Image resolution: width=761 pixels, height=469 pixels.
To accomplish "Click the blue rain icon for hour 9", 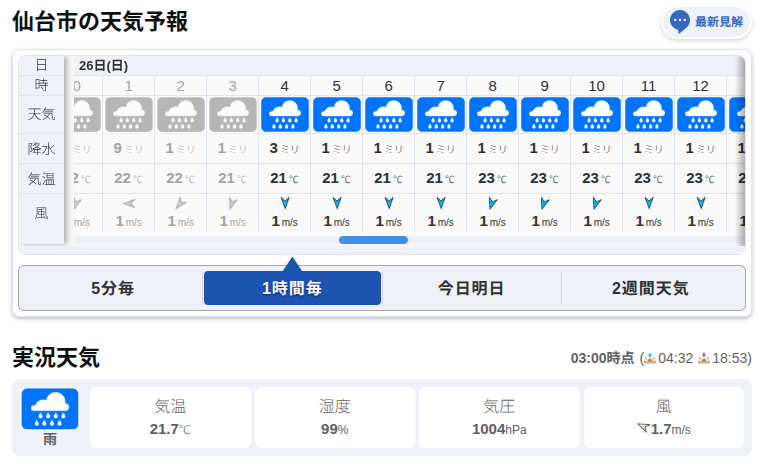I will point(545,115).
